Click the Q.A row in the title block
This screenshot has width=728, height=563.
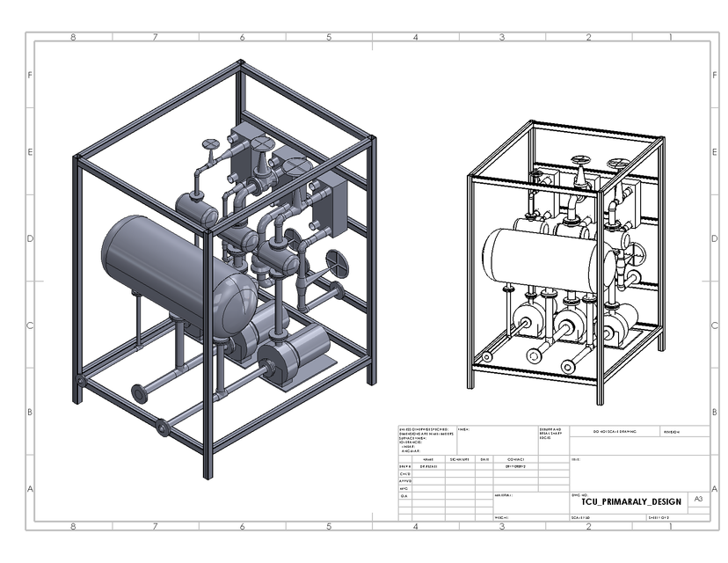point(402,494)
